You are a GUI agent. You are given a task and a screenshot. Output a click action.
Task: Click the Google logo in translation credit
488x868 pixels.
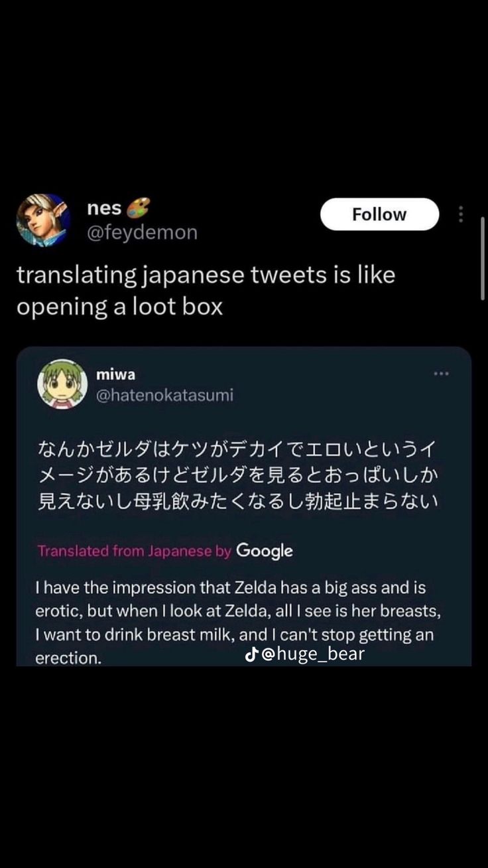click(x=264, y=551)
